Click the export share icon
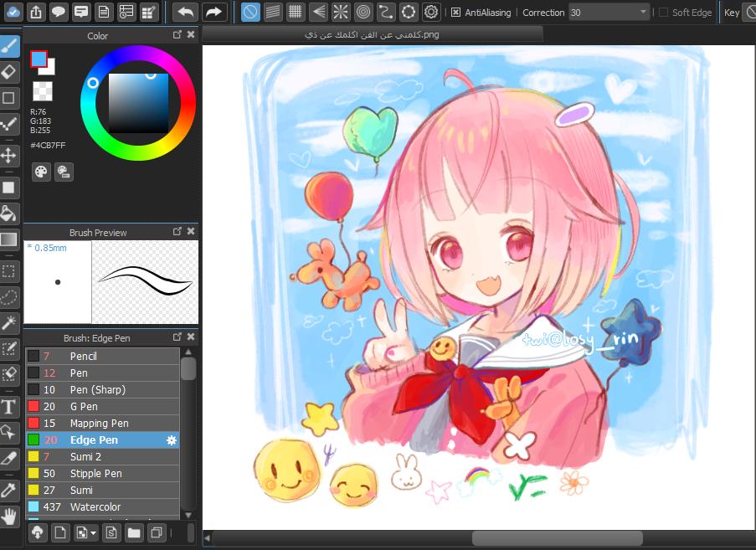 36,12
